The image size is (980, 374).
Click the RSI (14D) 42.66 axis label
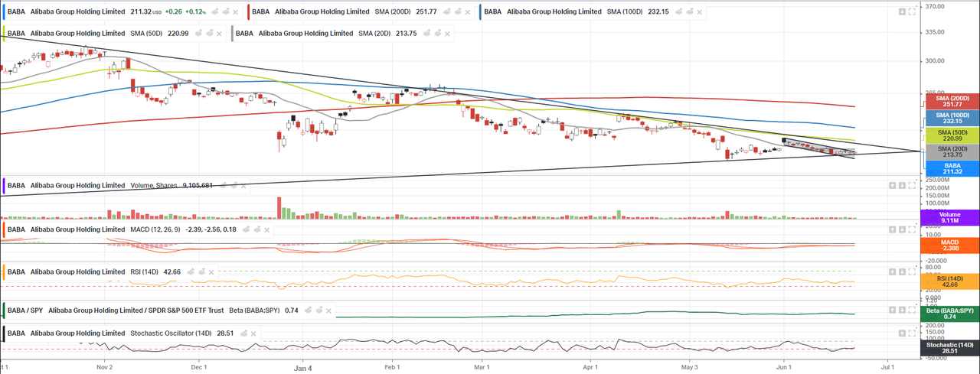[950, 282]
